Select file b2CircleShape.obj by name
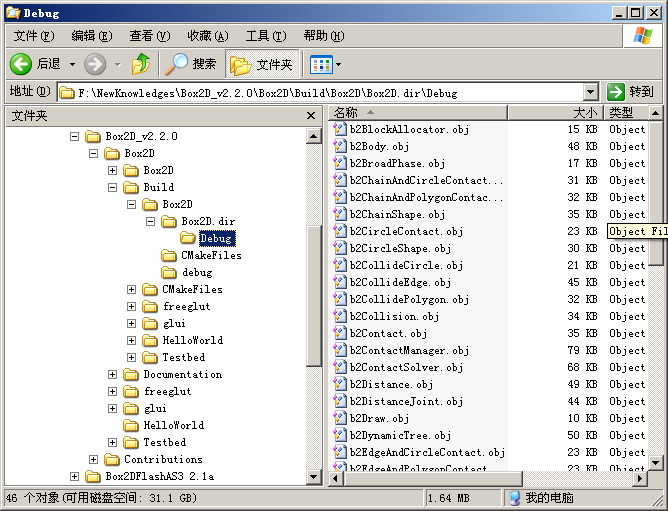668x511 pixels. click(400, 248)
